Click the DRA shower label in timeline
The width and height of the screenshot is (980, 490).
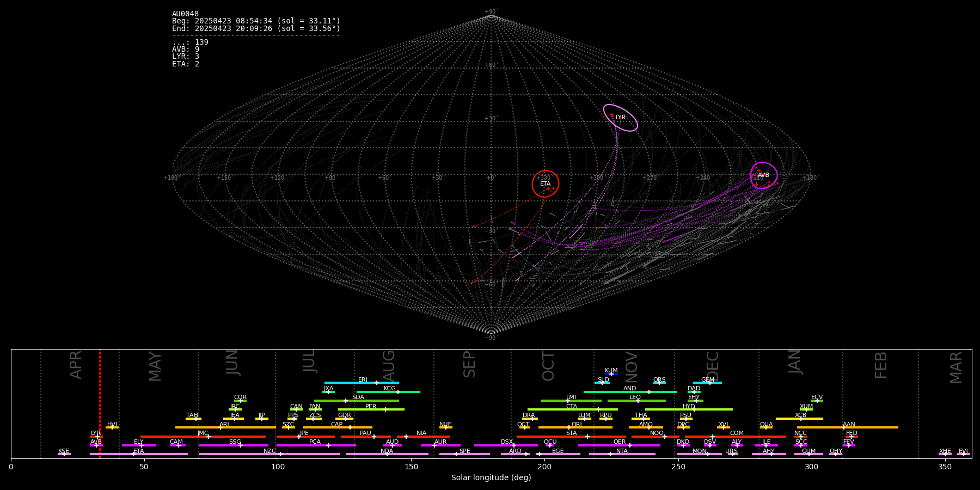(529, 415)
